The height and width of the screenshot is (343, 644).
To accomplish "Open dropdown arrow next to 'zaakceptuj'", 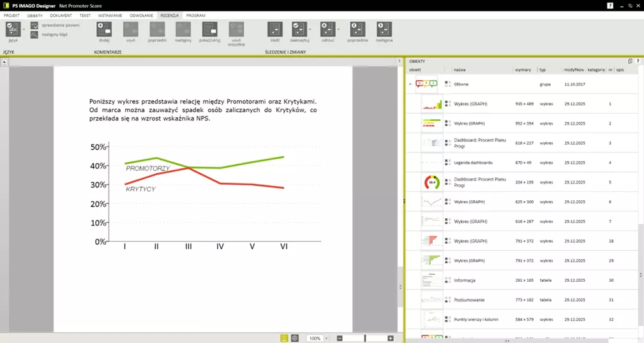I will (310, 29).
